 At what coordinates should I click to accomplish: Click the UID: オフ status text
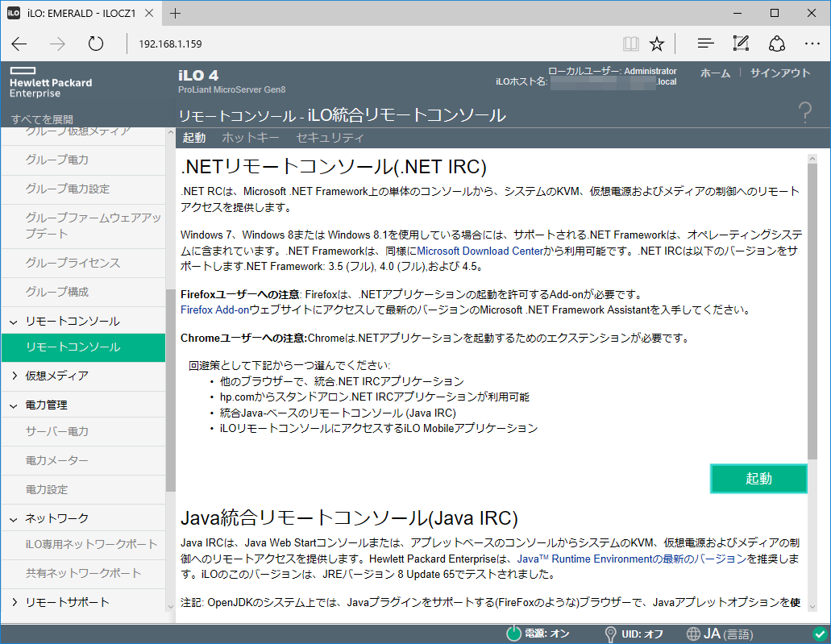[x=642, y=634]
